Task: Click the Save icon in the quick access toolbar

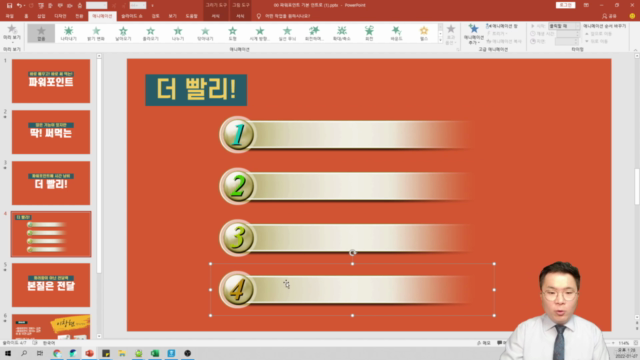Action: click(9, 6)
